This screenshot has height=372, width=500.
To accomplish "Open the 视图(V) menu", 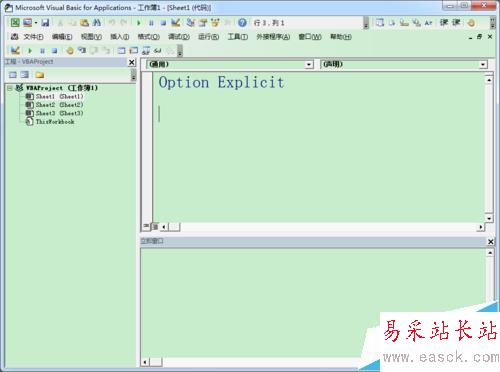I will tap(91, 37).
